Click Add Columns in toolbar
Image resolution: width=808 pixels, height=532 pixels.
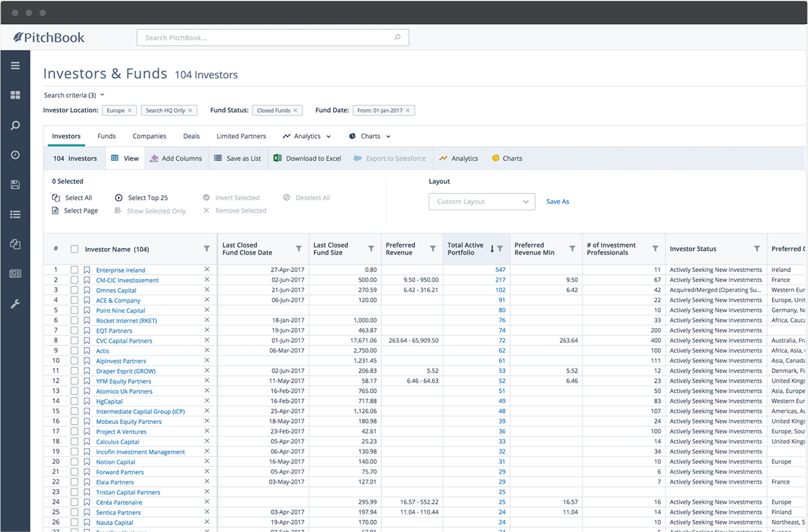click(x=176, y=158)
